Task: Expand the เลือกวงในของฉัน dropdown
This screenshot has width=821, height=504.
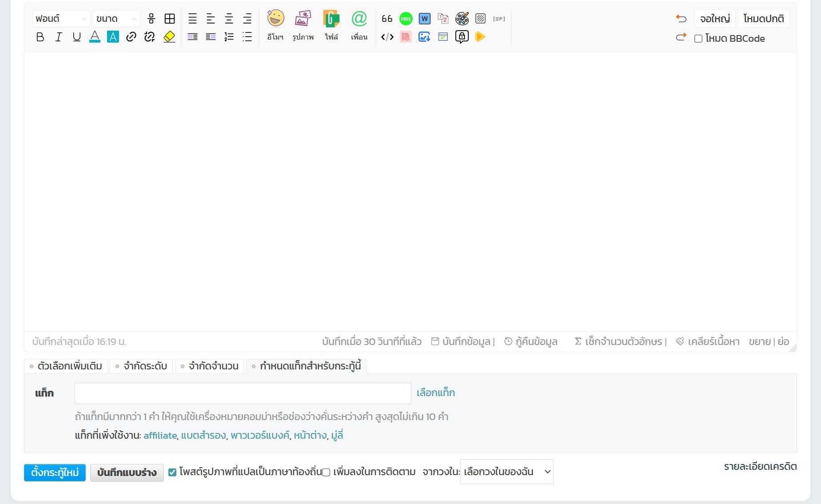Action: (507, 472)
